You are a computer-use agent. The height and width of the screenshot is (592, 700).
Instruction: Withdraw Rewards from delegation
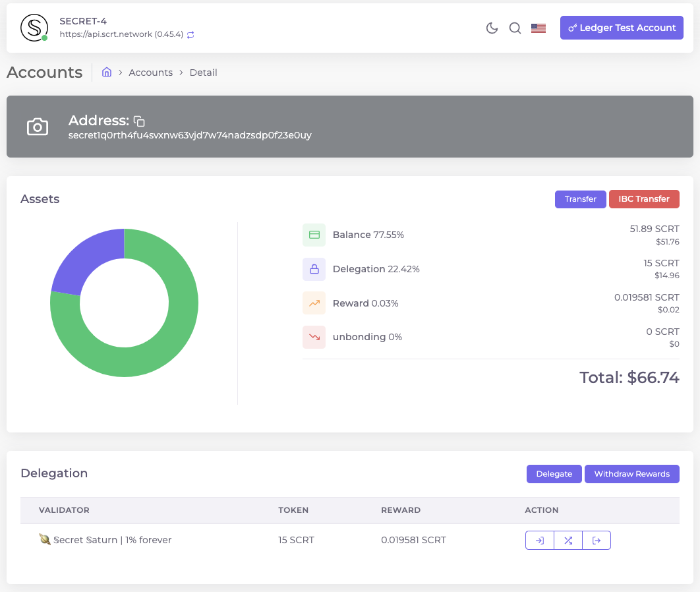(631, 474)
